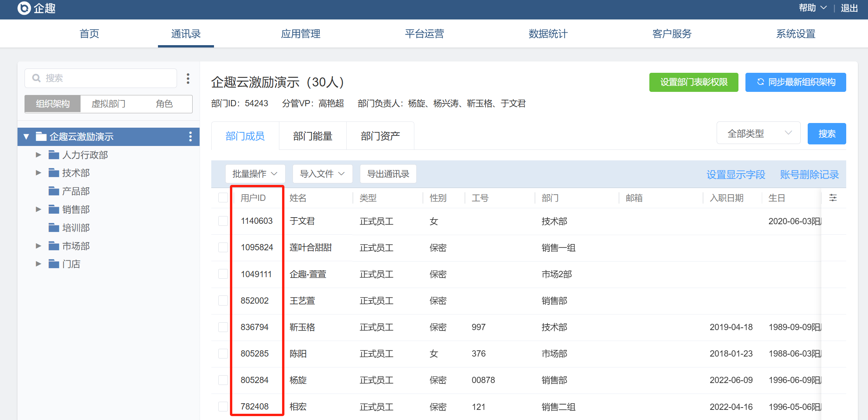868x420 pixels.
Task: Check the row checkbox for 于文君
Action: 223,221
